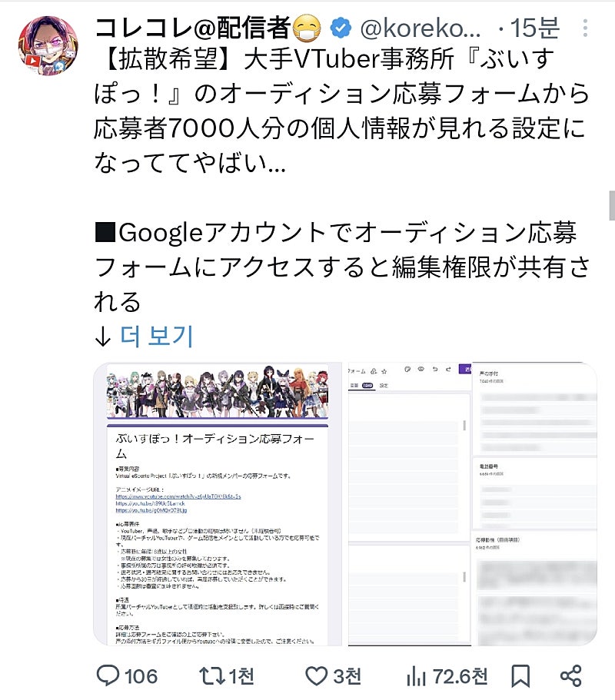
Task: Click the @koreko... handle
Action: 421,28
